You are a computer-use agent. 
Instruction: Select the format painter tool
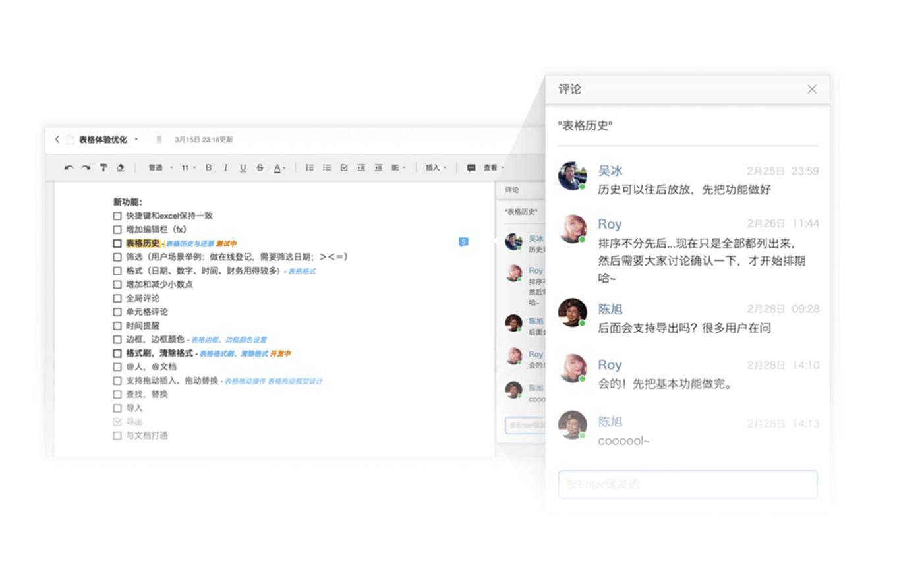(x=103, y=168)
